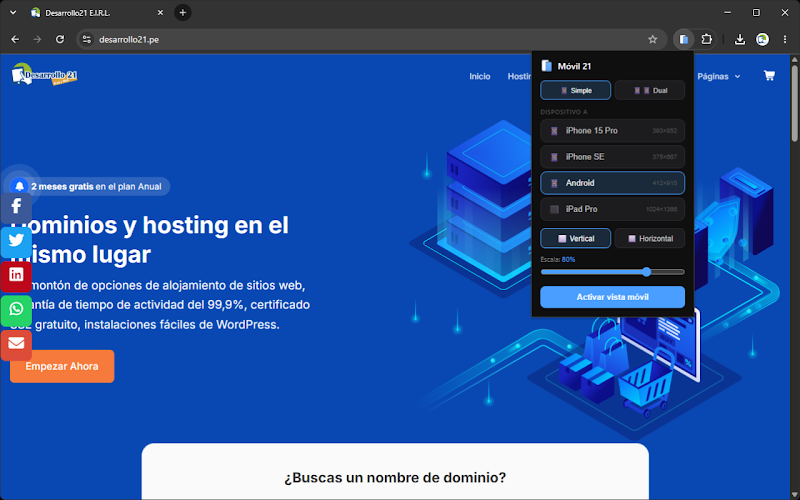Set orientation to Horizontal
The height and width of the screenshot is (500, 800).
pyautogui.click(x=650, y=238)
